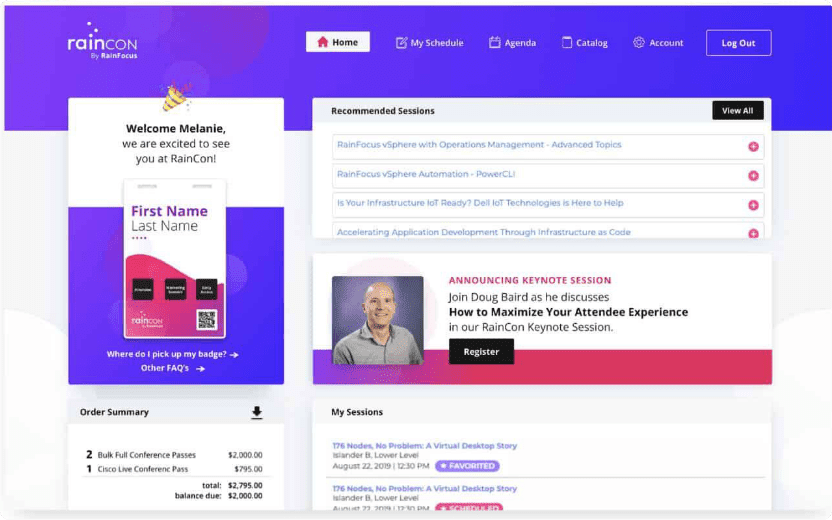
Task: Go to My Schedule in navigation
Action: (429, 43)
